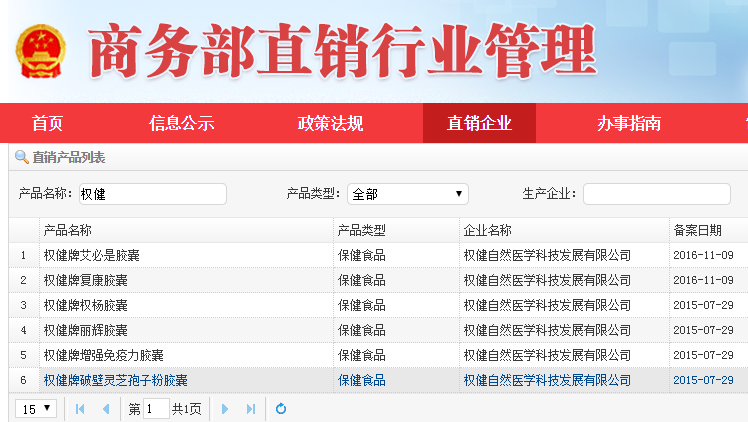Sort by the 产品类型 column header
Image resolution: width=748 pixels, height=422 pixels.
coord(396,230)
